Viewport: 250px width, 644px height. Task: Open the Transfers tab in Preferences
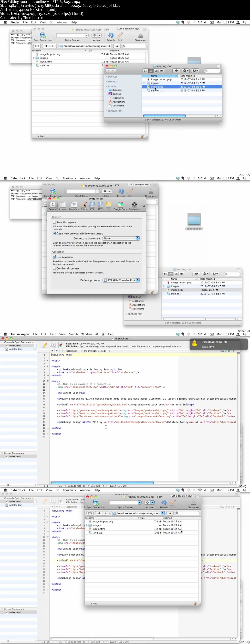pos(74,206)
